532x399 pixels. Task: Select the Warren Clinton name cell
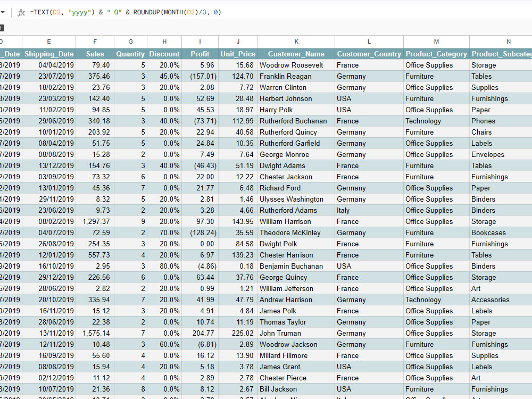296,88
